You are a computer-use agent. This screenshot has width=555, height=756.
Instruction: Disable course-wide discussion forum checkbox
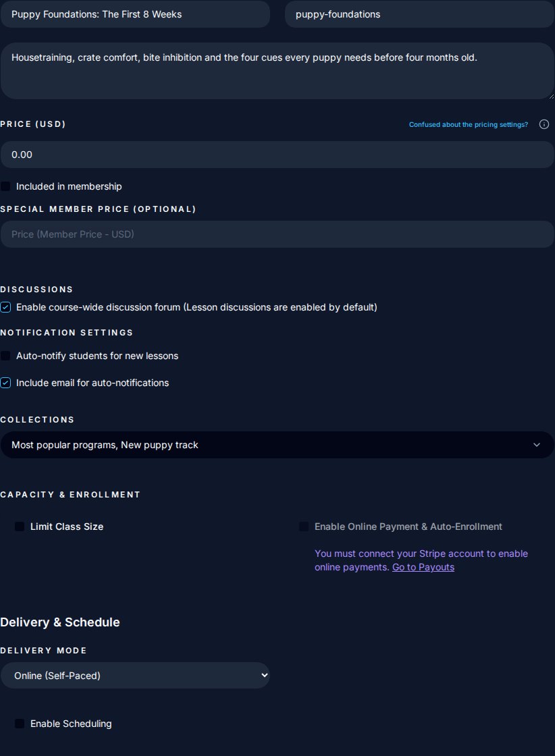click(5, 307)
